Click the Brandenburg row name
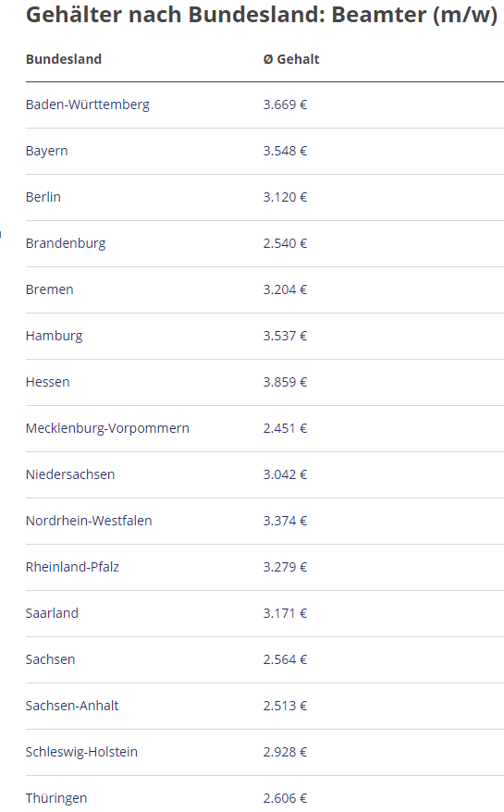504x812 pixels. pyautogui.click(x=66, y=243)
